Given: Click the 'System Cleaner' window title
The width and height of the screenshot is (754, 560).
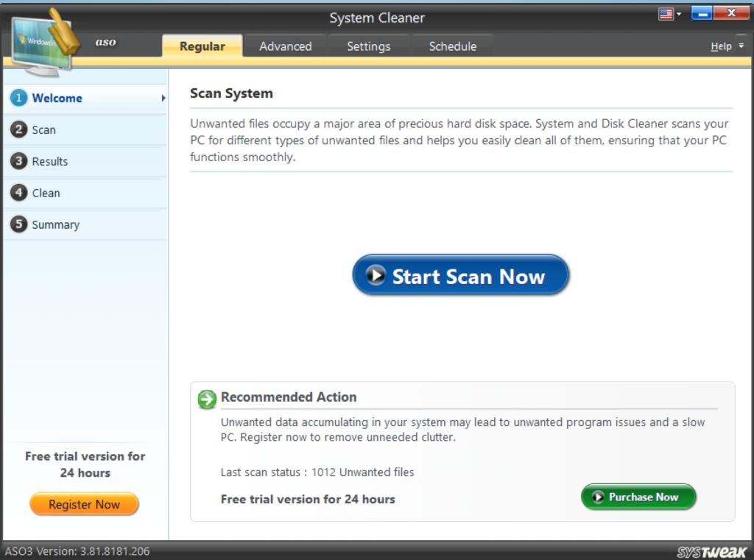Looking at the screenshot, I should 377,18.
